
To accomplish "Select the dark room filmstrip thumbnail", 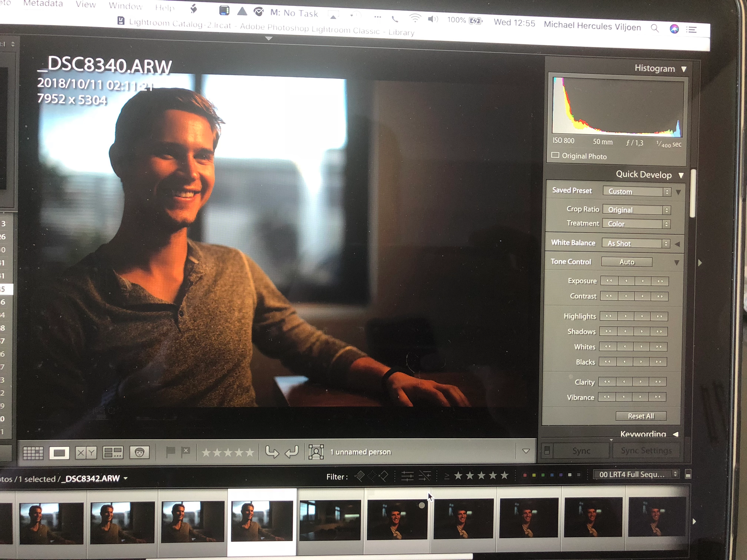I will tap(330, 520).
